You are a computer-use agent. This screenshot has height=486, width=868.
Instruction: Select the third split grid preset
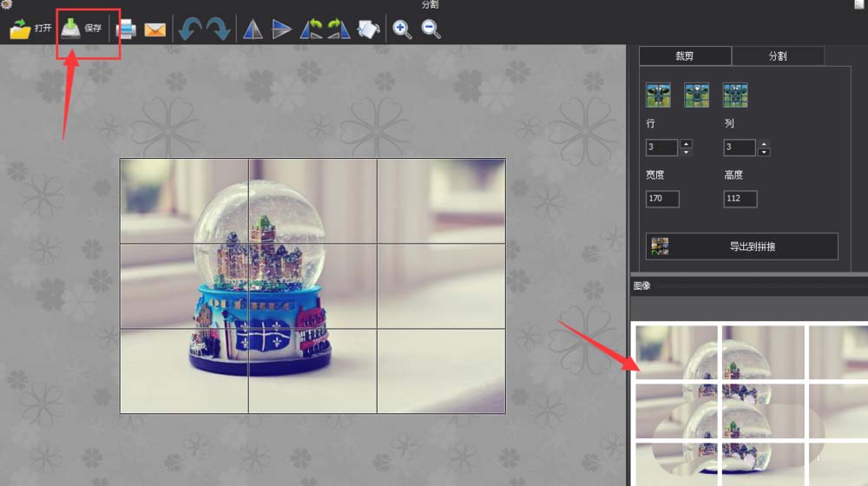click(x=735, y=95)
